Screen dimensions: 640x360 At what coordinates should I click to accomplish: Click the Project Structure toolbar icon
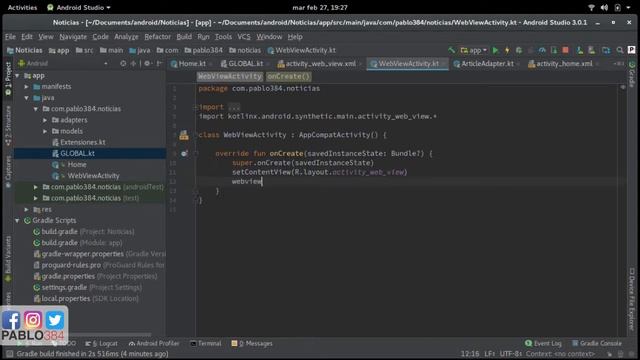click(x=606, y=50)
